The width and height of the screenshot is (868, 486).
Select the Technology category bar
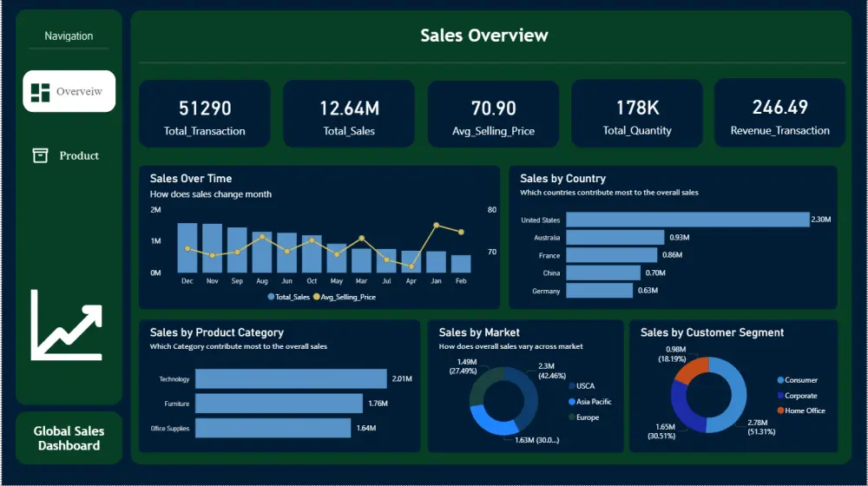[x=291, y=379]
